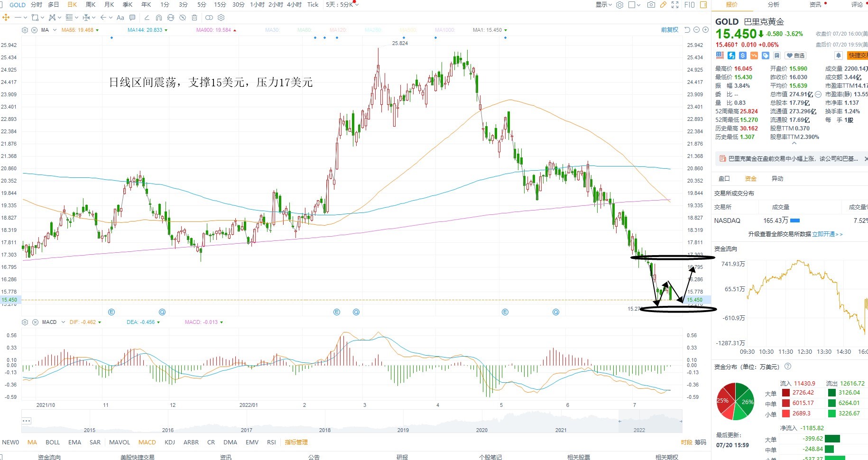Click the fullscreen expand icon

pos(675,5)
